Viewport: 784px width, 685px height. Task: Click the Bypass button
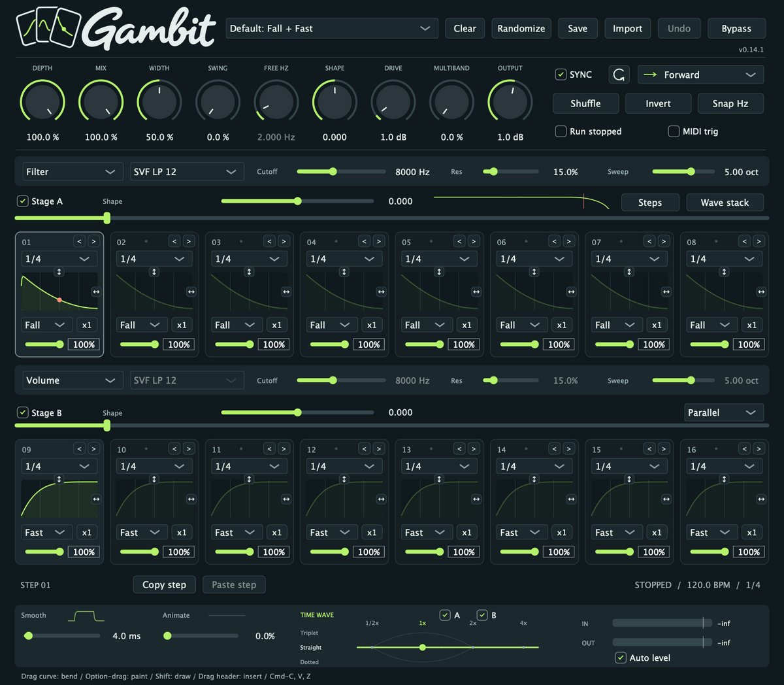point(736,28)
